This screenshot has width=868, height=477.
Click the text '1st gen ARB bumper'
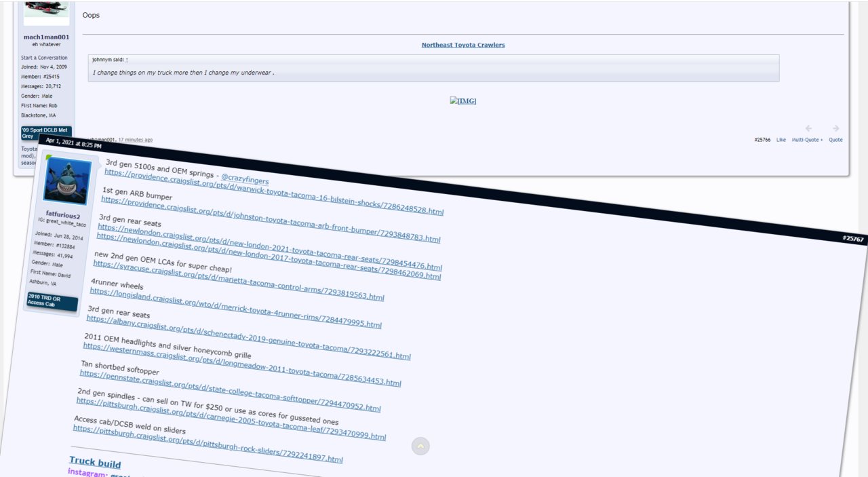pos(137,193)
